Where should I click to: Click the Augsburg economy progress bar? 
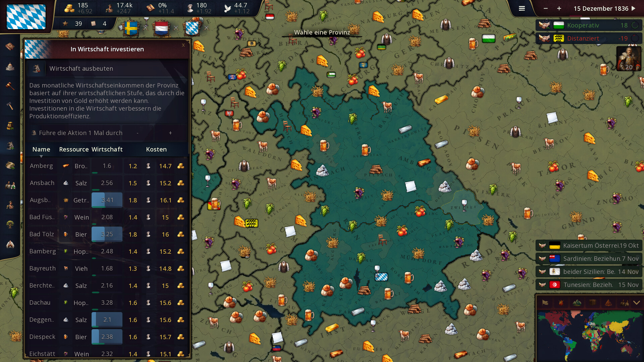(107, 200)
